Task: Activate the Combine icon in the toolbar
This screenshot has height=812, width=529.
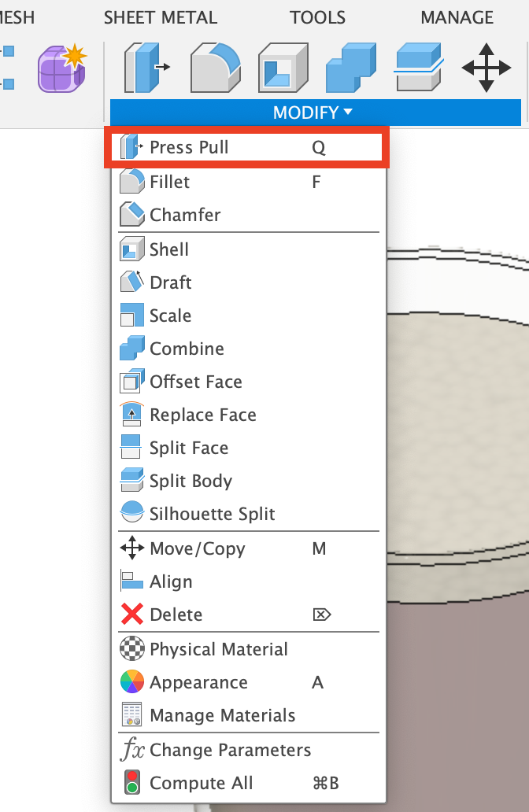Action: pyautogui.click(x=350, y=68)
